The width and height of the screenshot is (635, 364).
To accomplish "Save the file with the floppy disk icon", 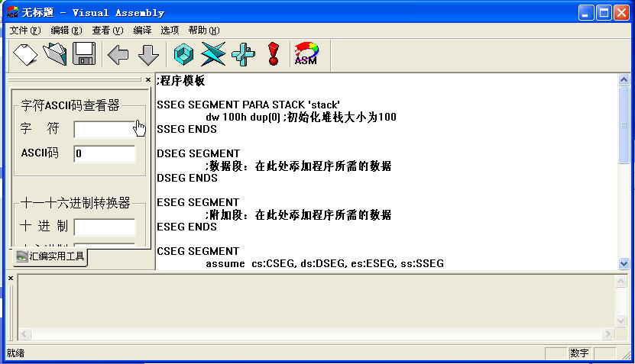I will 84,53.
